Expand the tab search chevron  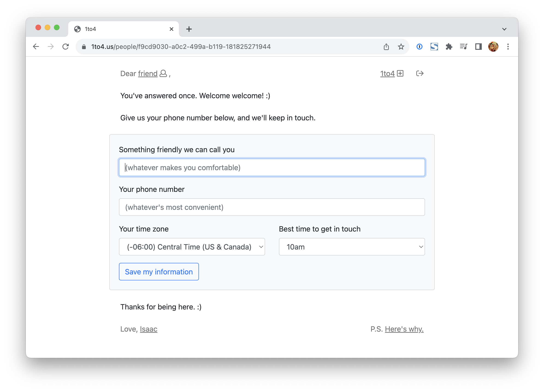tap(504, 29)
